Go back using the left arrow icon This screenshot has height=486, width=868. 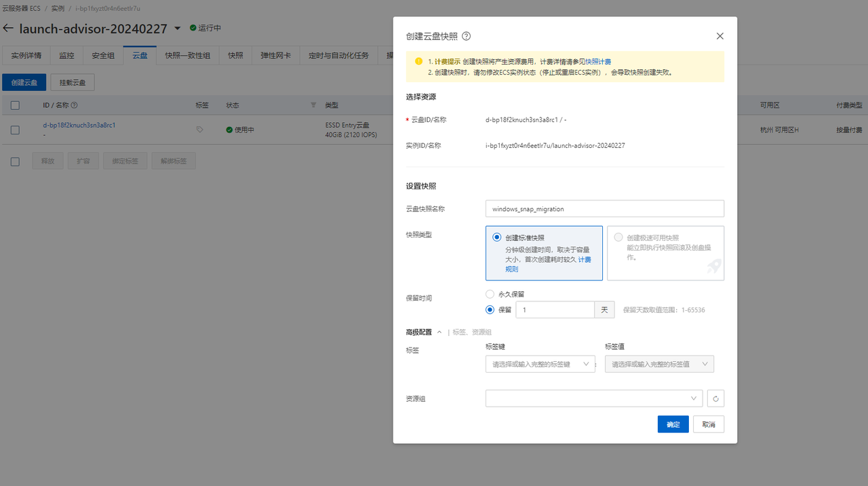click(x=8, y=29)
